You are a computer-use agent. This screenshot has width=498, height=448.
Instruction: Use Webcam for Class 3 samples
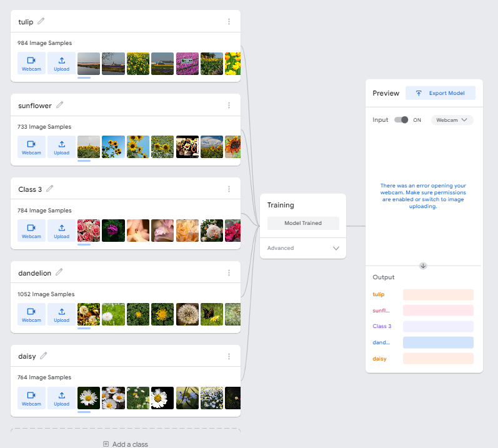point(31,231)
